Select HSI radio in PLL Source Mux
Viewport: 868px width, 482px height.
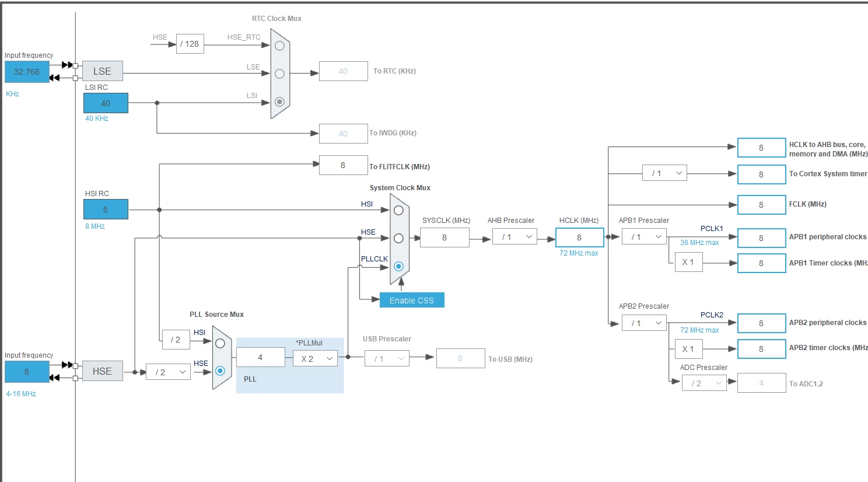click(220, 343)
